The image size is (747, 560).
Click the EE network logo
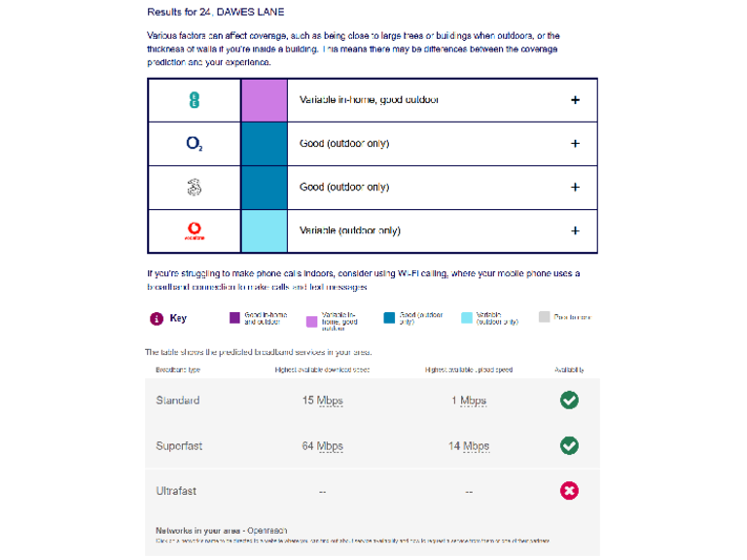(195, 100)
